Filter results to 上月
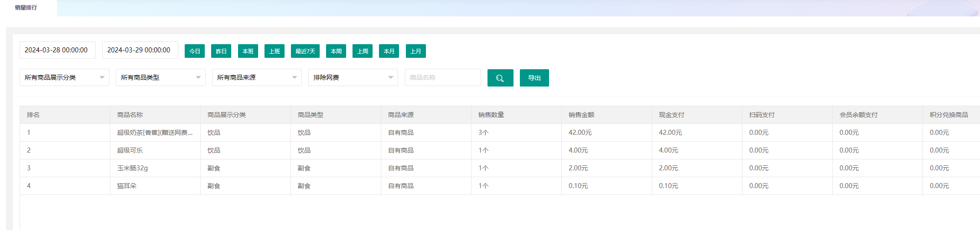The width and height of the screenshot is (980, 230). click(x=415, y=51)
